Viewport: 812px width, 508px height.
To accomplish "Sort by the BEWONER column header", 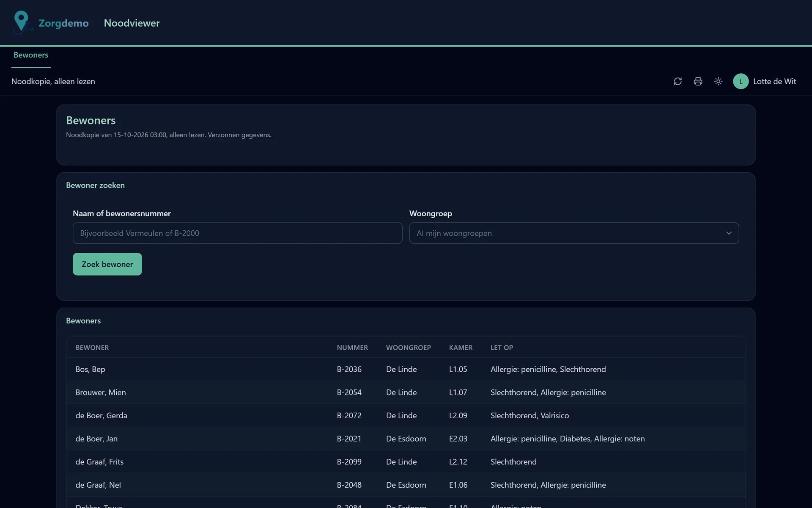I will pyautogui.click(x=92, y=348).
